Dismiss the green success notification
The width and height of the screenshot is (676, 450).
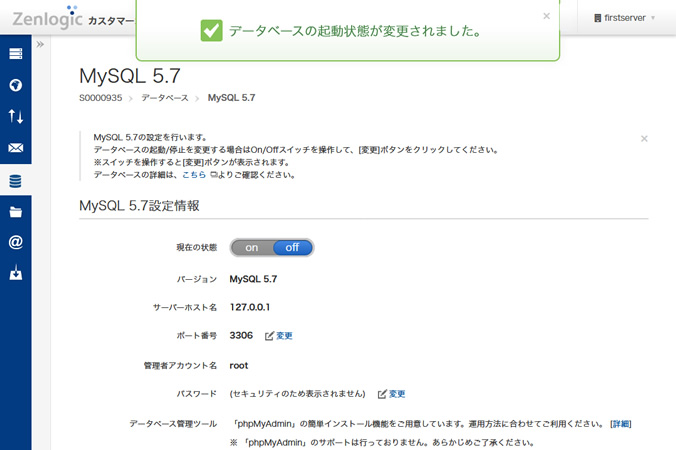click(x=546, y=16)
